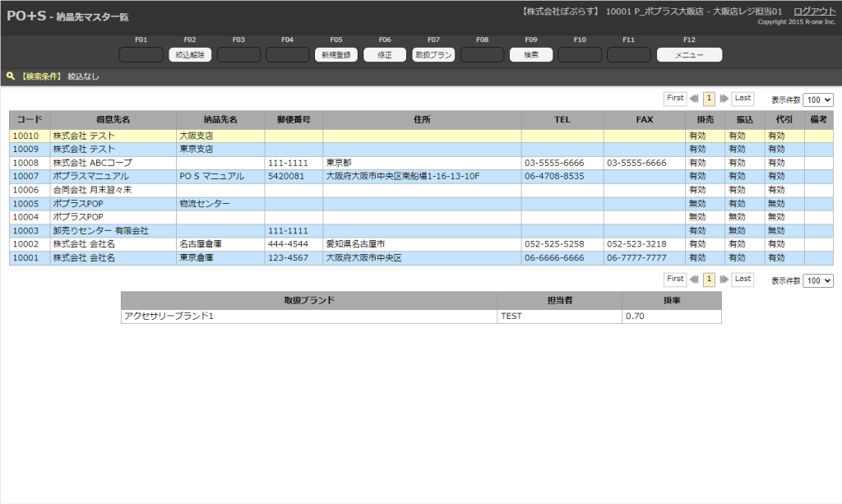Click the 検索 F09 button
The image size is (842, 504).
point(531,55)
